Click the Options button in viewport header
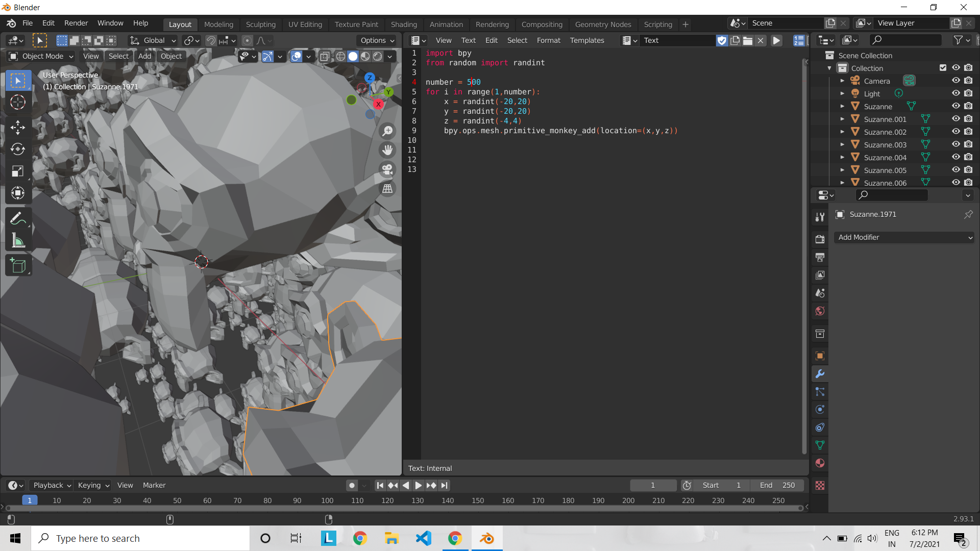This screenshot has height=551, width=980. (x=377, y=40)
